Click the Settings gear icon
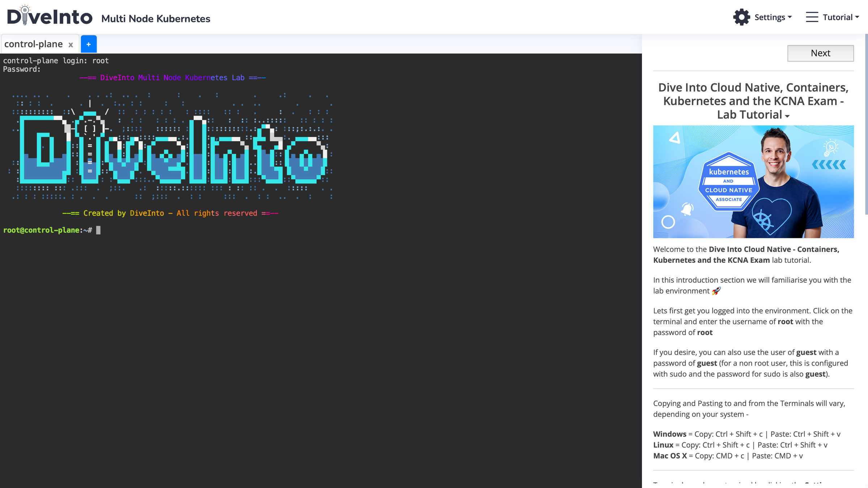Image resolution: width=868 pixels, height=488 pixels. click(x=741, y=17)
